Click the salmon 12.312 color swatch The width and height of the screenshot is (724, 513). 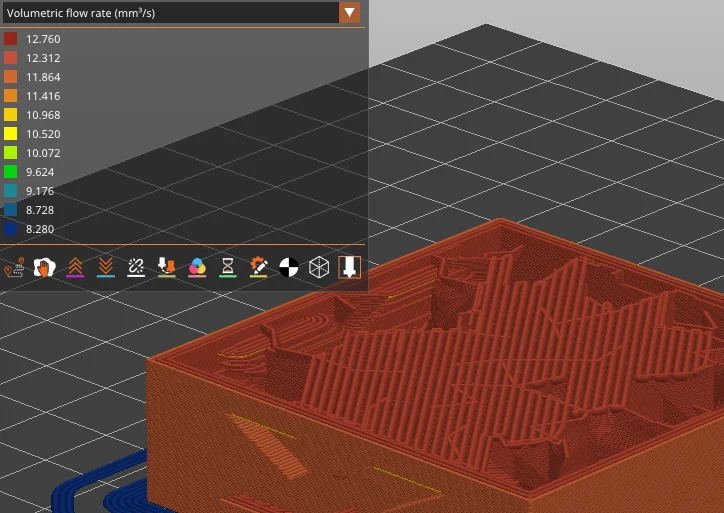11,58
